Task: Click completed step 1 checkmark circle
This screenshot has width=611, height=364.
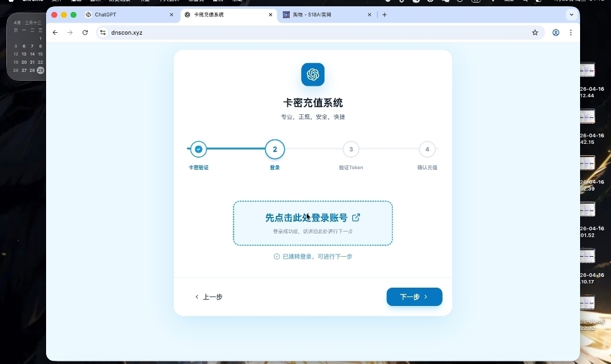Action: click(x=199, y=149)
